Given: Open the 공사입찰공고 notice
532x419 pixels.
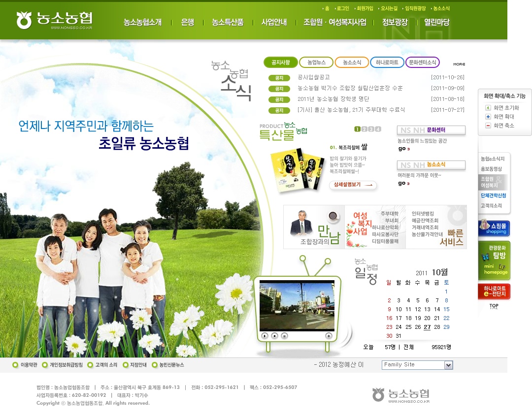Looking at the screenshot, I should [313, 77].
